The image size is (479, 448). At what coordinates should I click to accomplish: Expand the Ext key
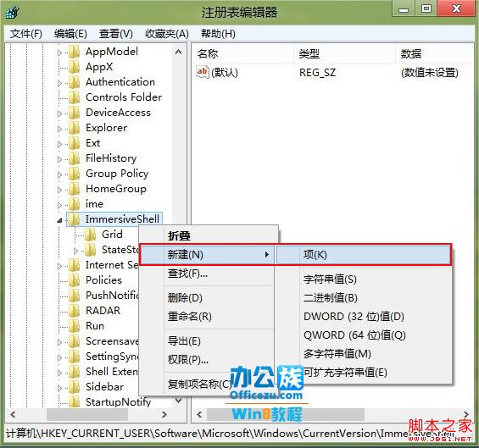point(60,144)
